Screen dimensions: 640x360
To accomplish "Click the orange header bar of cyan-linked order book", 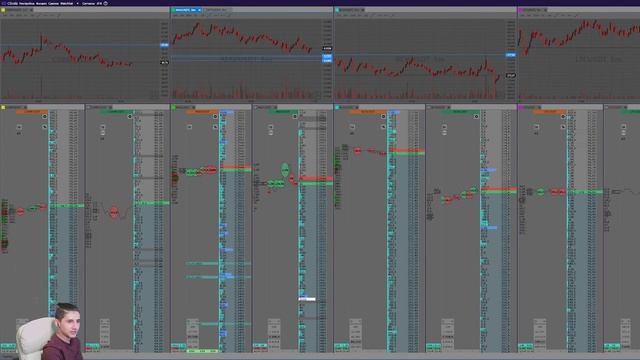I will click(x=367, y=111).
